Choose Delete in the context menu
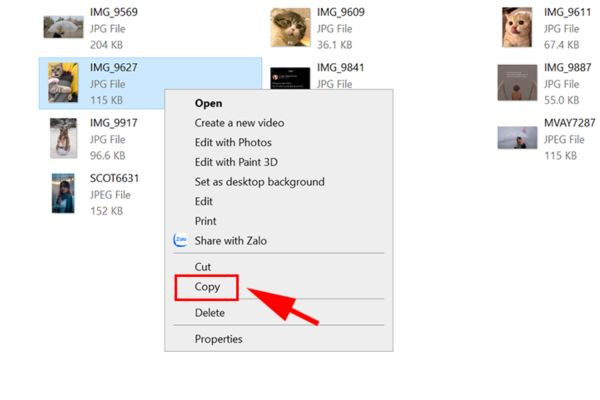The width and height of the screenshot is (600, 400). (210, 313)
